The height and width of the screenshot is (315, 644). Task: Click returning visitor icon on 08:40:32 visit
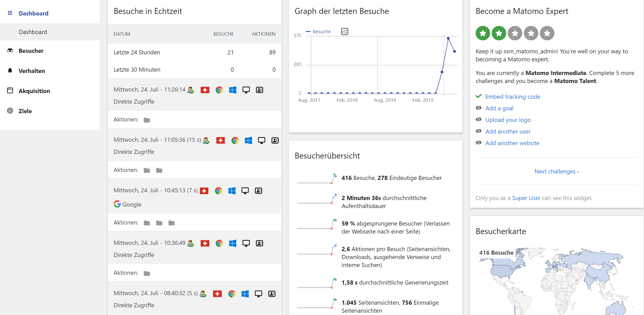203,294
